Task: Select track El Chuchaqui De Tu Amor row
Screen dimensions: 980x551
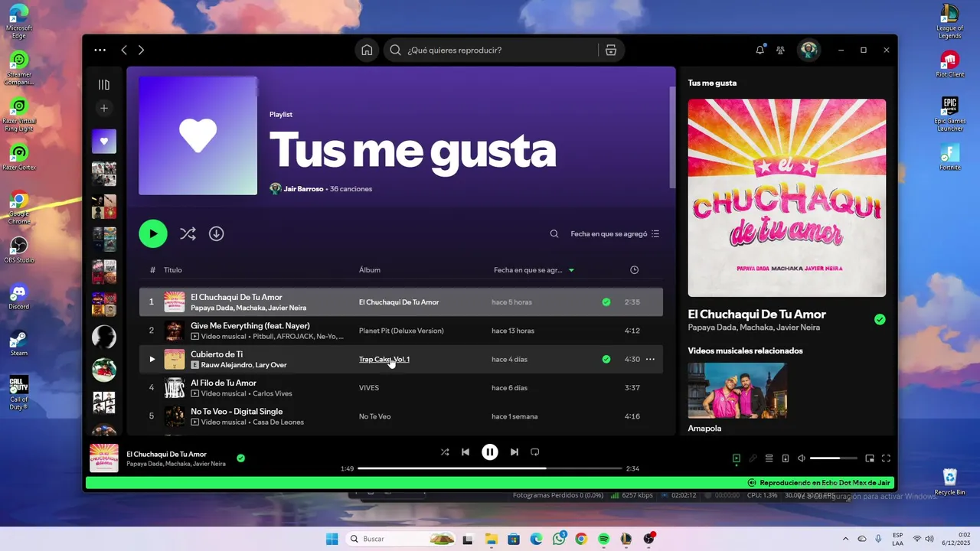Action: [401, 302]
